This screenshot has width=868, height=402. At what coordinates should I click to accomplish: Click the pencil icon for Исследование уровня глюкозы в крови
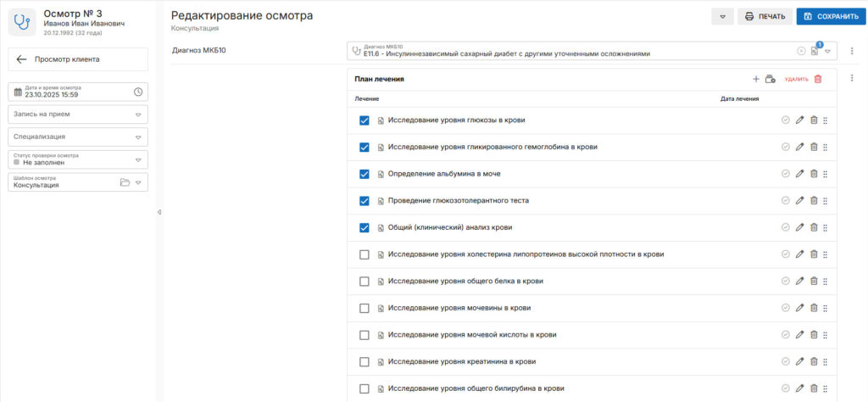[x=799, y=120]
